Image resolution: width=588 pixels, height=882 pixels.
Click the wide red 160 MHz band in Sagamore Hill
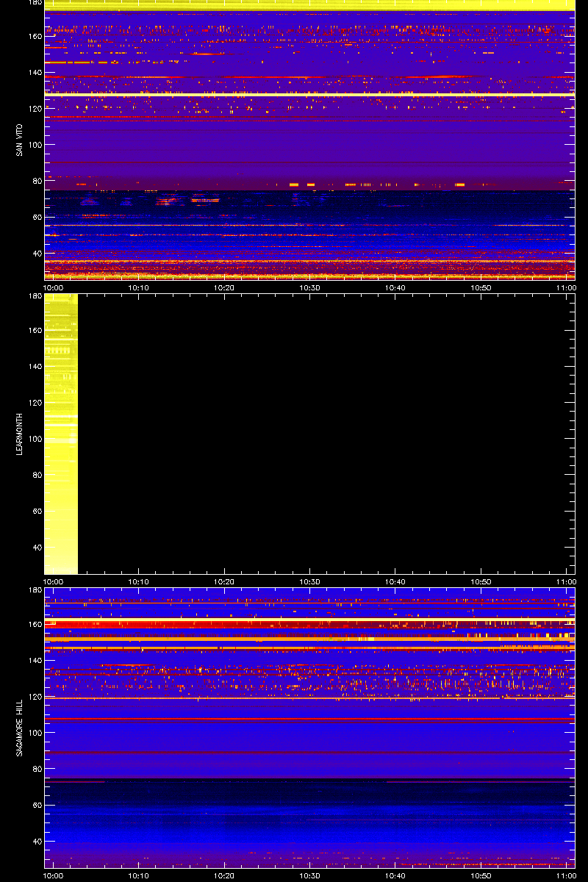[309, 624]
